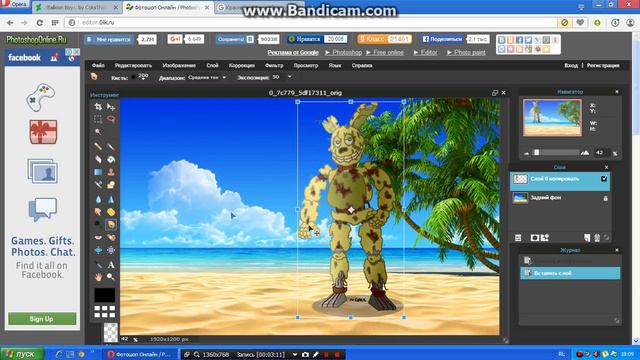640x360 pixels.
Task: Click the Вход login link
Action: 571,65
